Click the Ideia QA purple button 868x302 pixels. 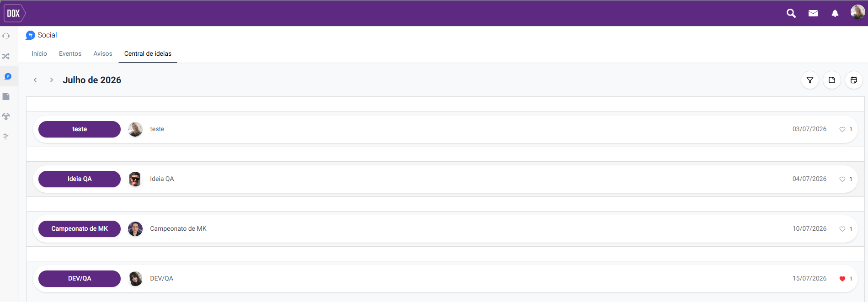[x=80, y=179]
